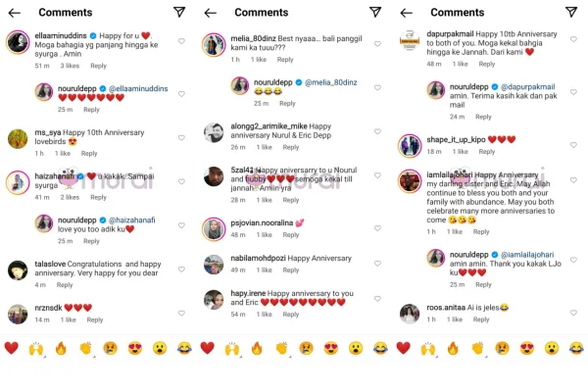Visit melia_80dinz's profile via username

pos(253,38)
